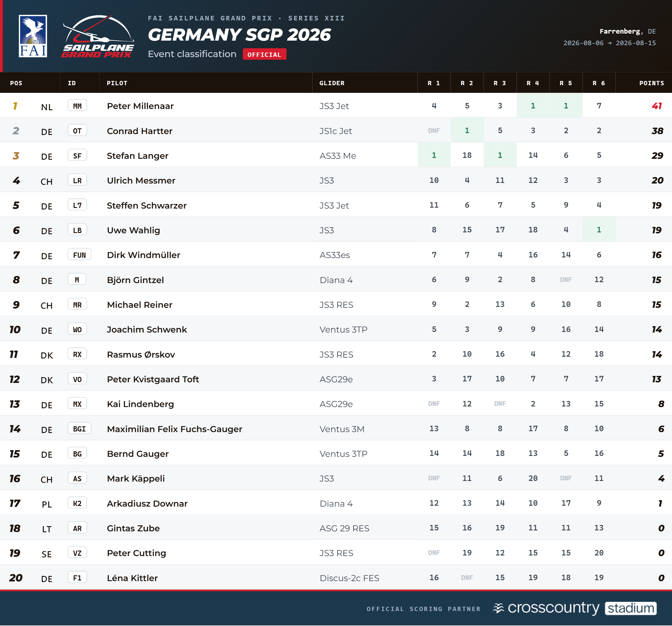Click the FAI eagle logo

click(x=33, y=36)
